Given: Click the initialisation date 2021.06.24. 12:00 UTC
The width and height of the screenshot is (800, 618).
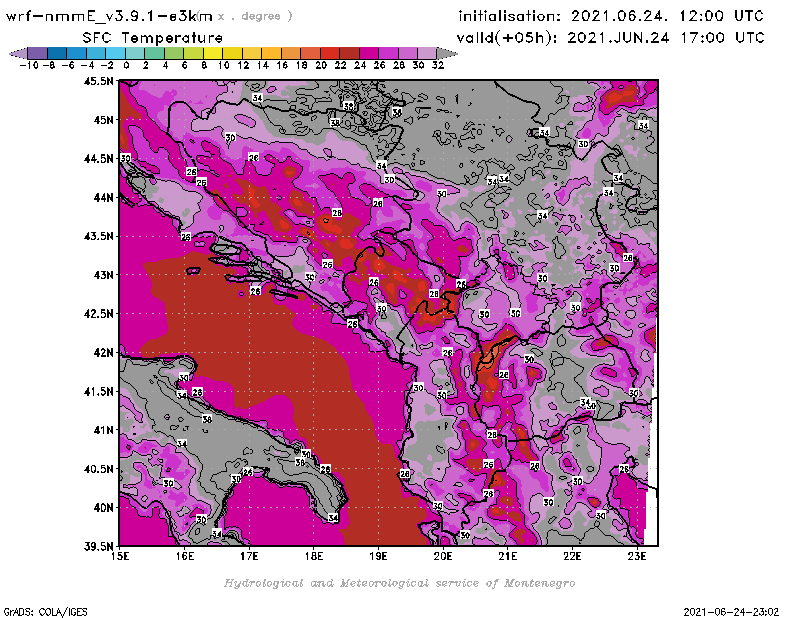Looking at the screenshot, I should [x=611, y=16].
